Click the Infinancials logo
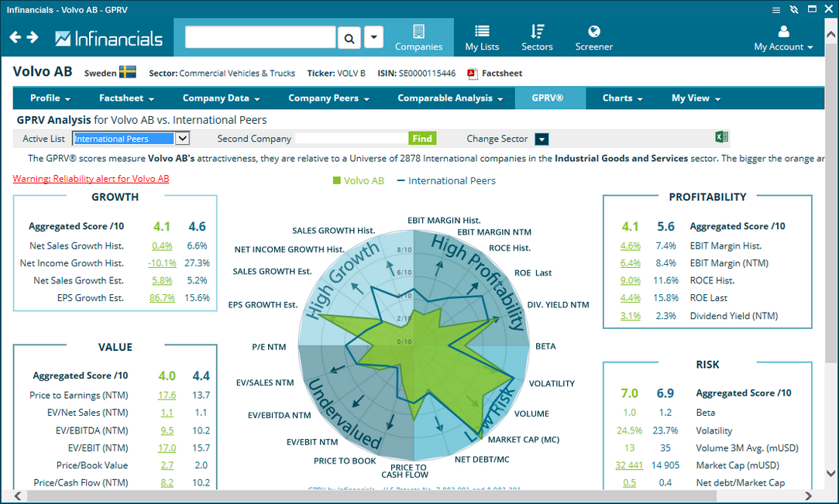This screenshot has height=504, width=839. [108, 39]
